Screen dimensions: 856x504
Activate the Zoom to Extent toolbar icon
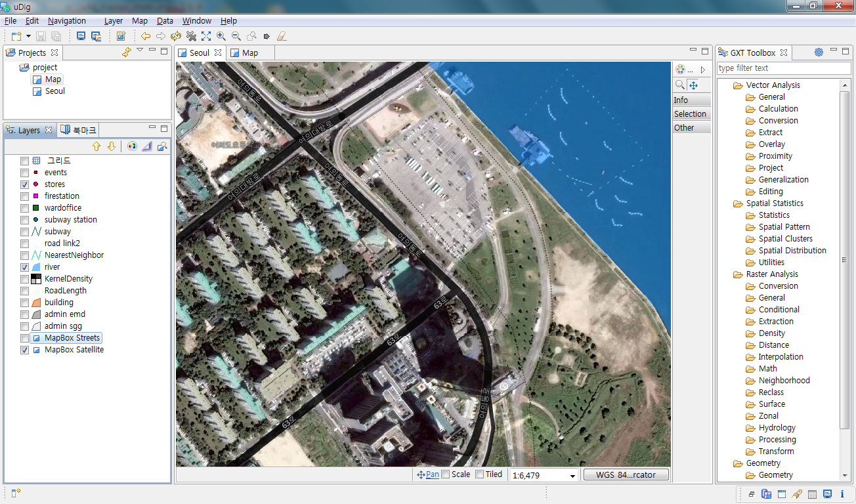point(206,36)
